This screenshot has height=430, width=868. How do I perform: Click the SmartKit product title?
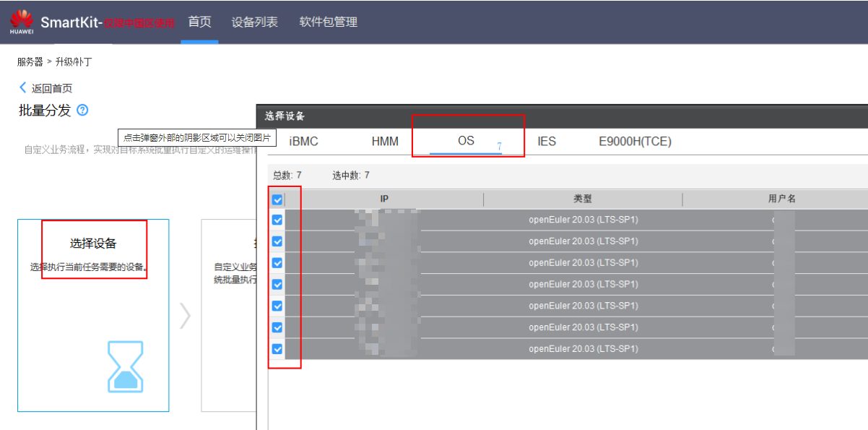pyautogui.click(x=71, y=22)
